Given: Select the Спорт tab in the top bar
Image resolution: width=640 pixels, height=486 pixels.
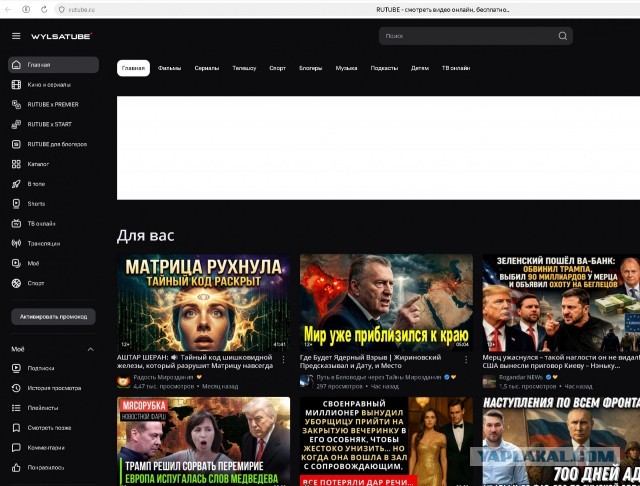Looking at the screenshot, I should tap(278, 68).
